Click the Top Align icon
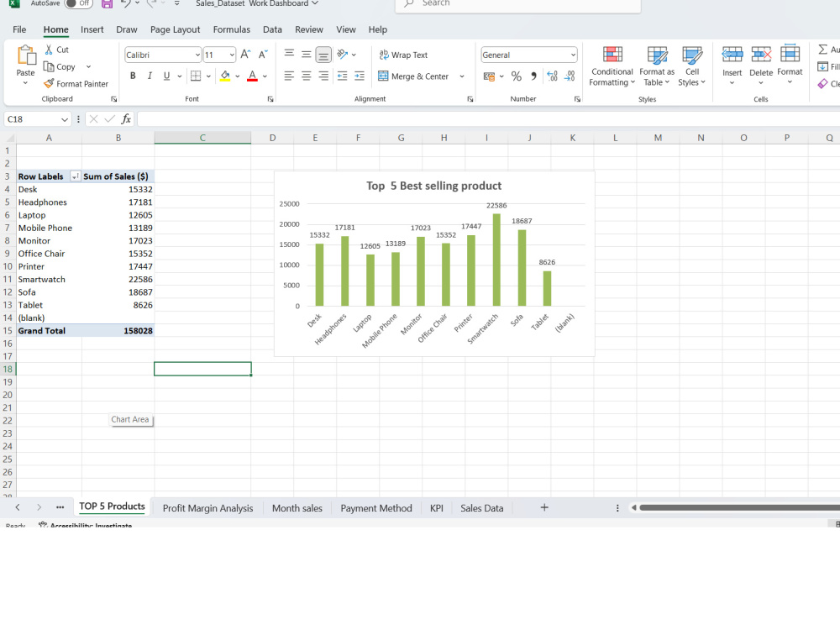840x630 pixels. [289, 54]
